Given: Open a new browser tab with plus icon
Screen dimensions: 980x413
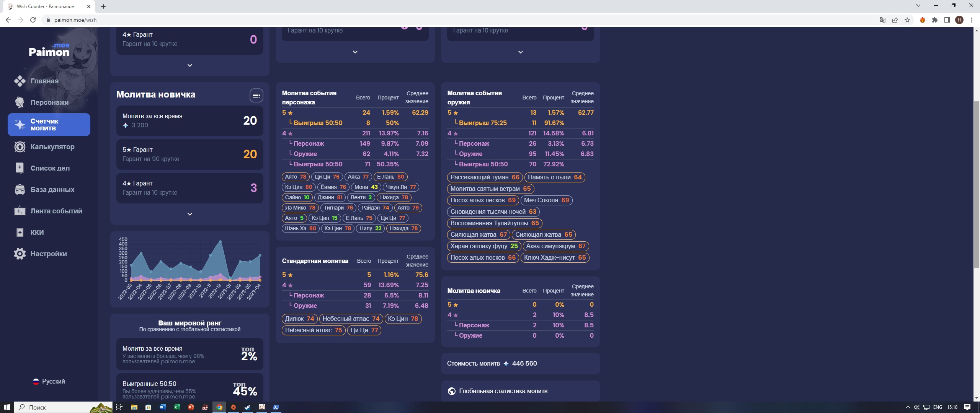Looking at the screenshot, I should [103, 7].
